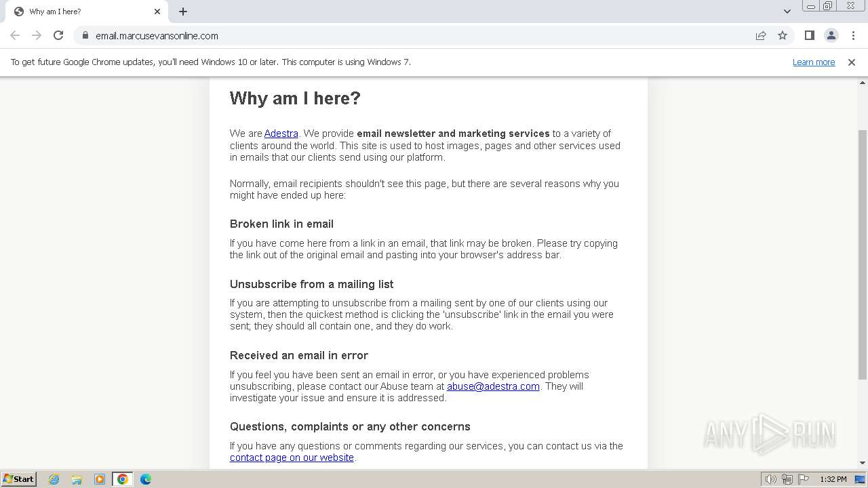Select the 'Why am I here?' tab
This screenshot has width=868, height=488.
coord(87,12)
